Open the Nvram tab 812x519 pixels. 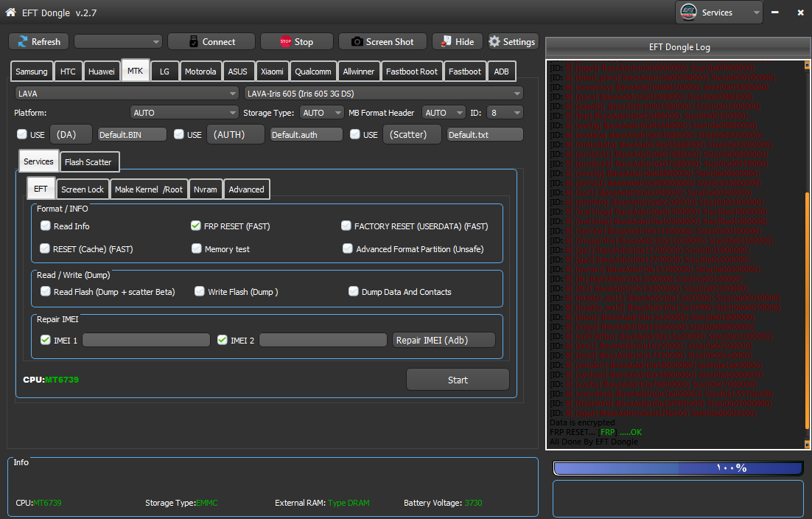(x=206, y=189)
